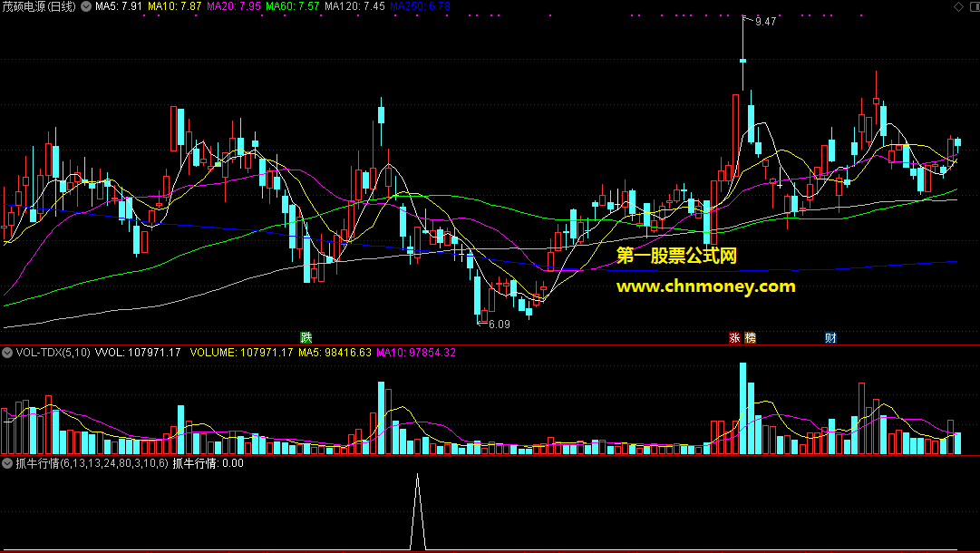Click the orange 榜 marker below chart

pos(750,337)
